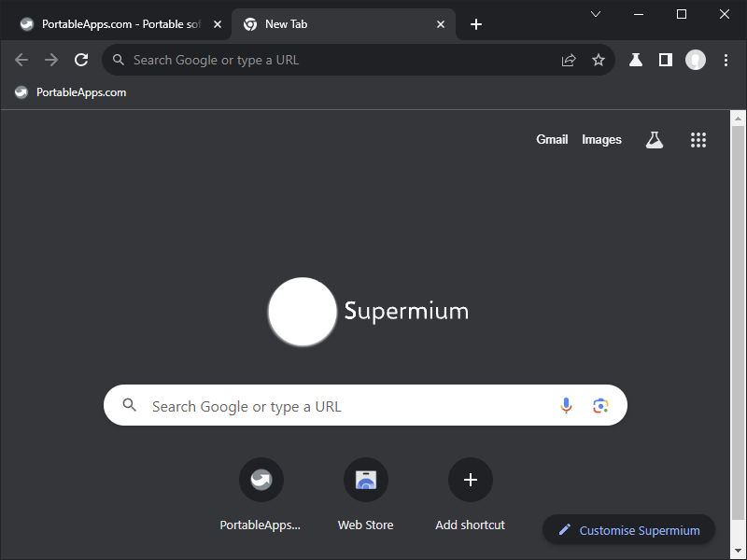
Task: Open the share this page icon
Action: click(569, 60)
